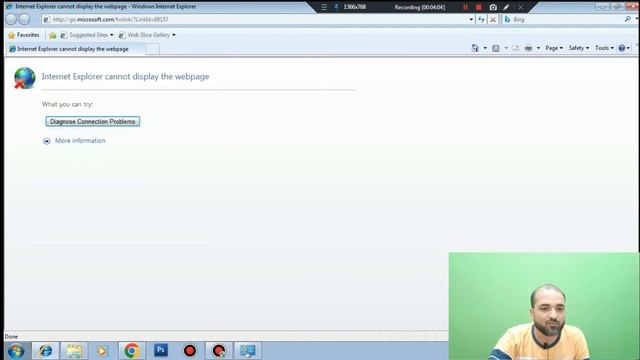The width and height of the screenshot is (640, 360).
Task: Open Windows Media Player from taskbar
Action: 102,351
